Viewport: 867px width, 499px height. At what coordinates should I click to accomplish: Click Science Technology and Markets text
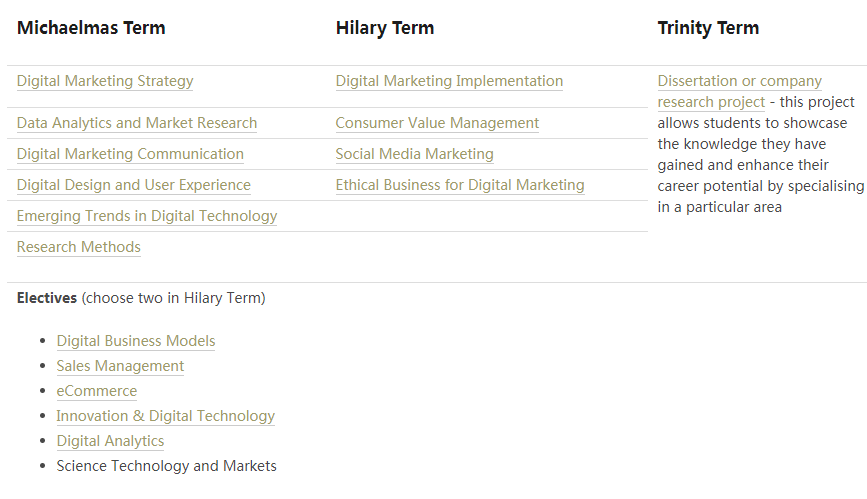pyautogui.click(x=166, y=466)
